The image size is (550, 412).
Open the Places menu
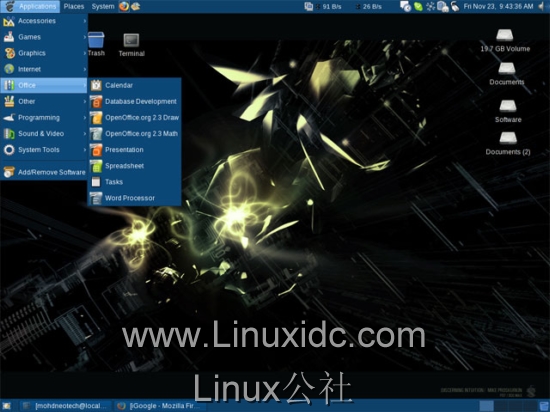[x=74, y=6]
